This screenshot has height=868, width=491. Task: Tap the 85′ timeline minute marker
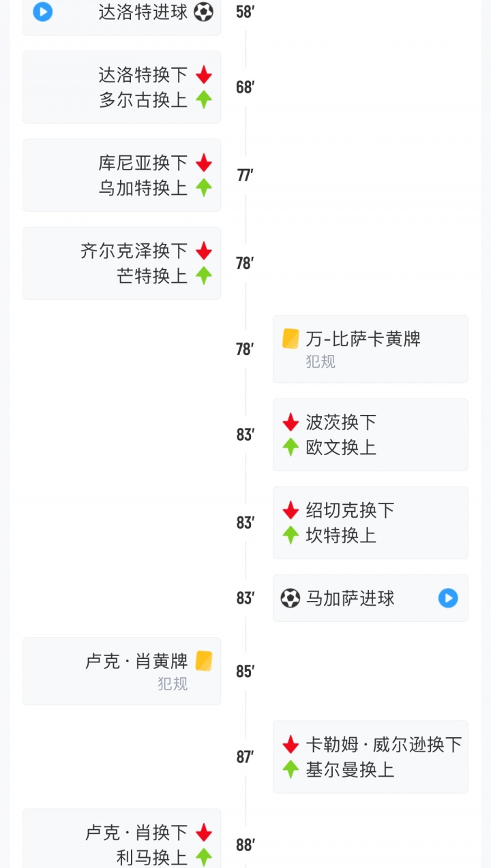245,671
